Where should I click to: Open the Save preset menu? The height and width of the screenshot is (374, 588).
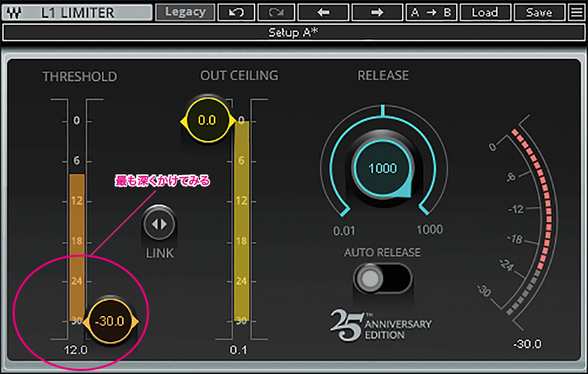tap(540, 13)
